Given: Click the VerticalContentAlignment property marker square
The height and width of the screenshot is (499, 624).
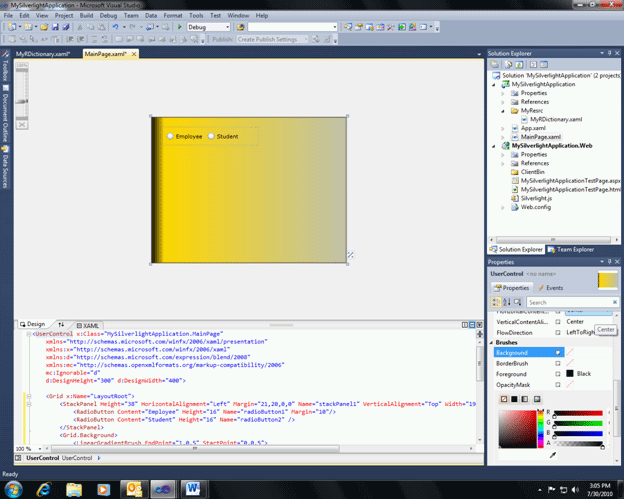Looking at the screenshot, I should tap(558, 322).
